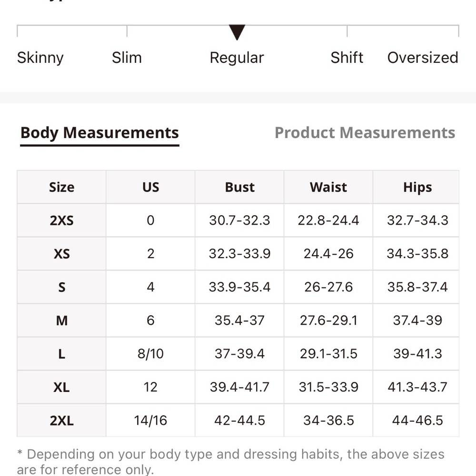The image size is (476, 476).
Task: Select the 2XL size row header
Action: 61,420
